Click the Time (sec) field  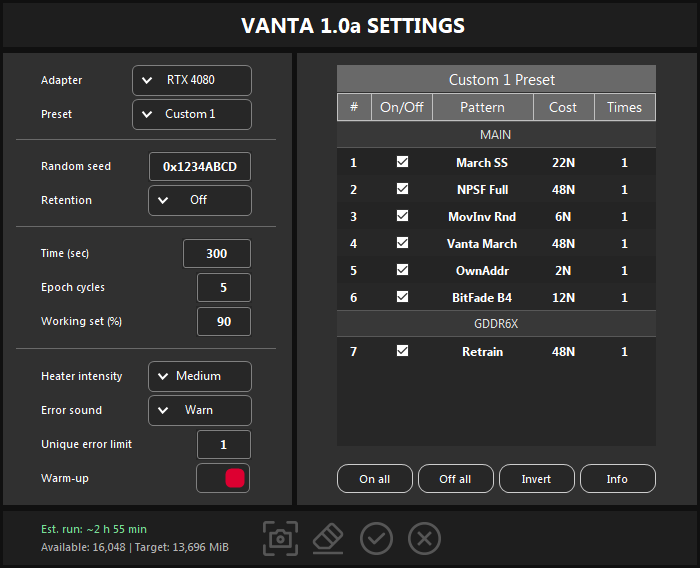217,254
